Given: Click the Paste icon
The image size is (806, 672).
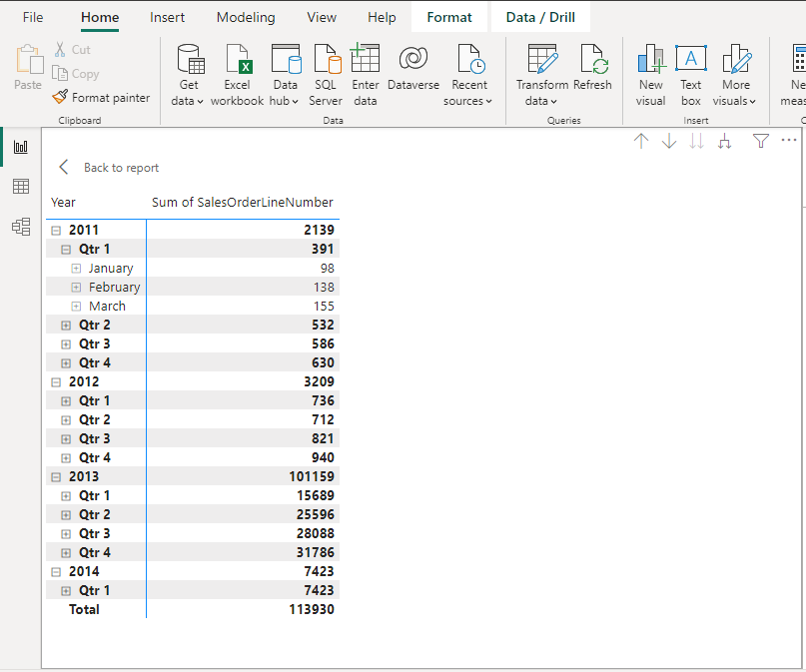Looking at the screenshot, I should 28,60.
